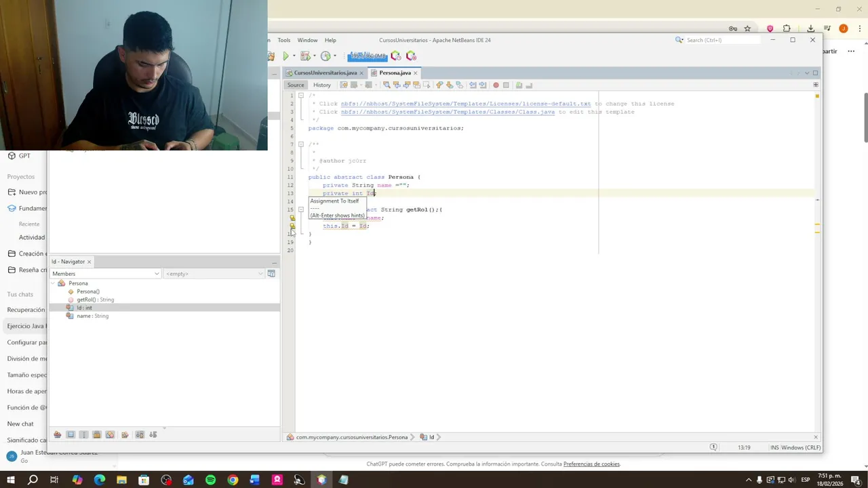
Task: Open the <empty> filter dropdown in the Navigator
Action: click(x=214, y=274)
